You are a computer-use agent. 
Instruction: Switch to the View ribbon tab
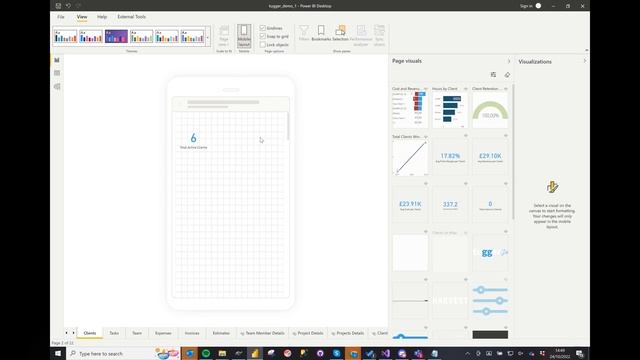click(x=82, y=17)
